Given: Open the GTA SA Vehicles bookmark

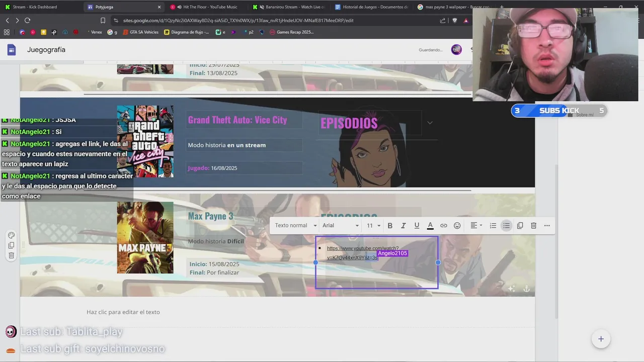Looking at the screenshot, I should (x=140, y=32).
